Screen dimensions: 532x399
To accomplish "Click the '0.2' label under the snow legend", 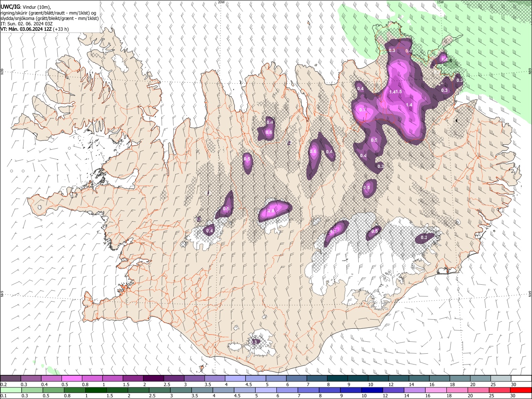I will [3, 384].
